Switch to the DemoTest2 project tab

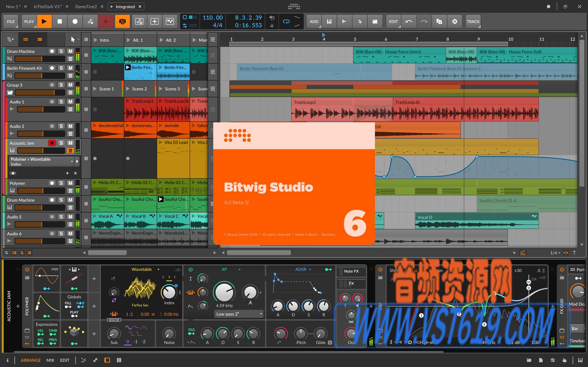click(x=87, y=6)
